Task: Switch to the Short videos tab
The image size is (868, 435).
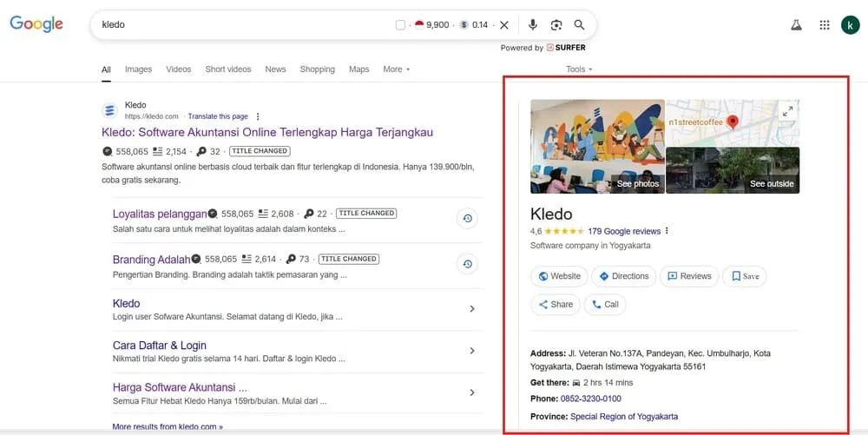Action: click(228, 69)
